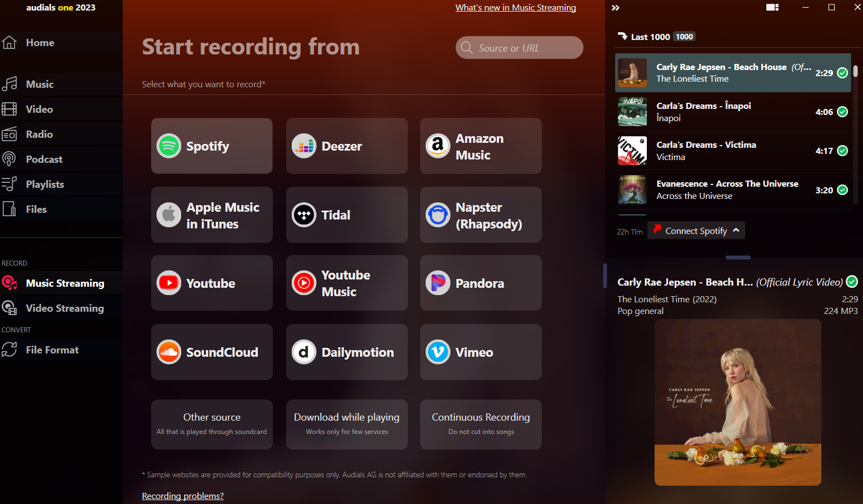Click green checkmark on Across The Universe row
863x504 pixels.
pos(842,190)
